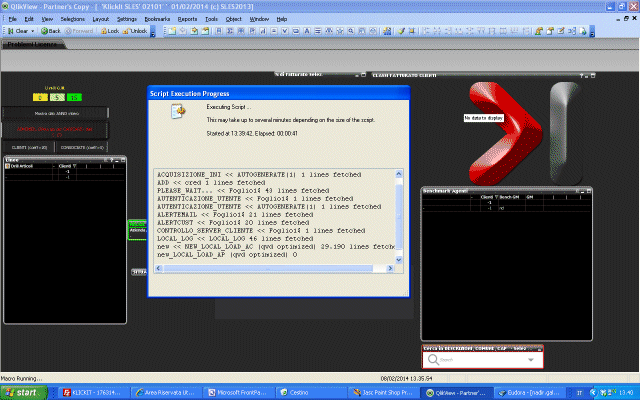Click the search magnifier icon

(433, 360)
